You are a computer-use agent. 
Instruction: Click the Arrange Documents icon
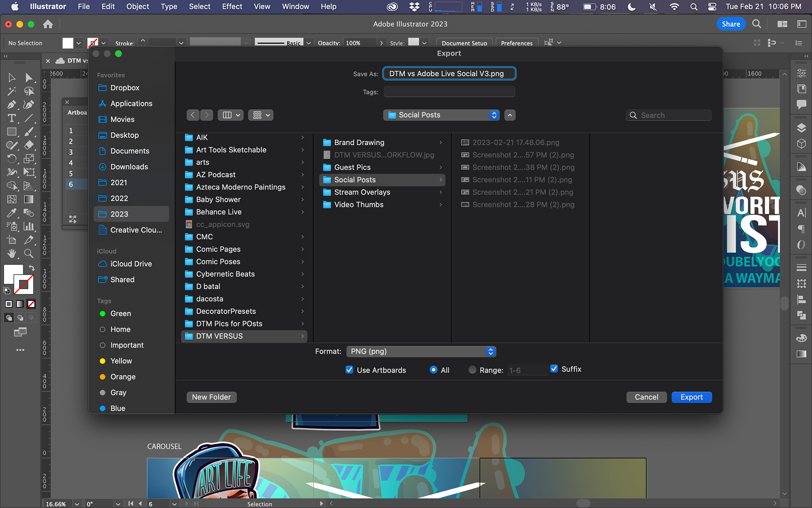tap(782, 24)
